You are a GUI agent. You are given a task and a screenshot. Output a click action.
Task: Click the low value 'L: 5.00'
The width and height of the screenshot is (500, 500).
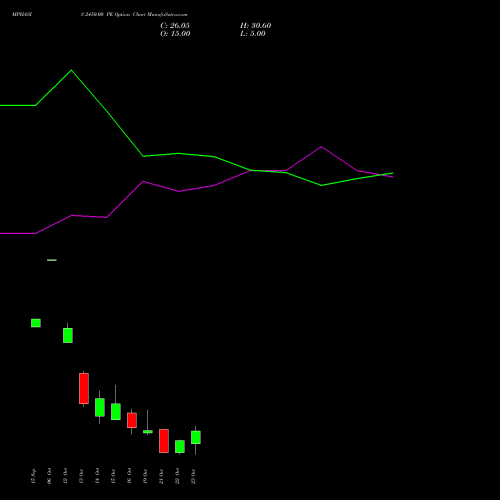pos(253,34)
